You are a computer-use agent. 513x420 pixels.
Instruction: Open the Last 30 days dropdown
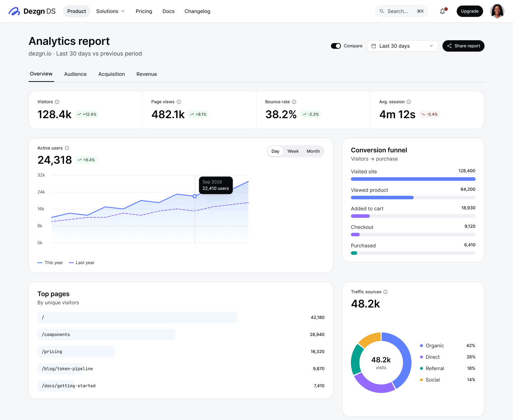(x=403, y=46)
